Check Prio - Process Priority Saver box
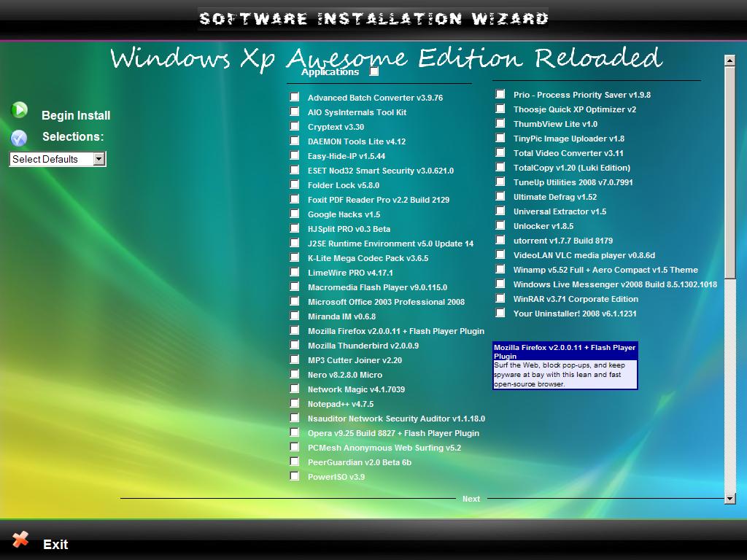This screenshot has height=560, width=747. pos(500,94)
